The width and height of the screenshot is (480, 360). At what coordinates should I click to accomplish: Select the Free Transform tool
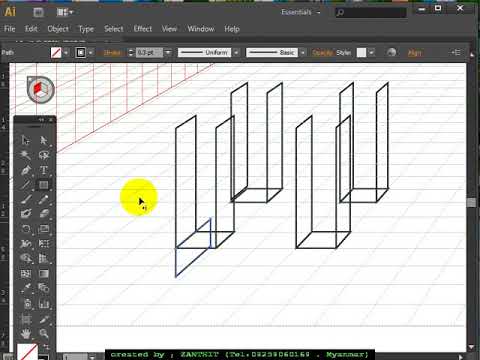tap(44, 244)
